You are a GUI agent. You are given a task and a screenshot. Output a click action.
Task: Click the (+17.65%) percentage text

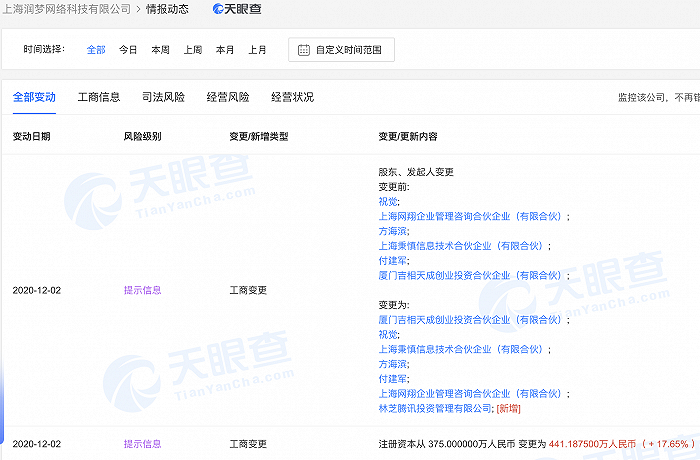pos(668,444)
